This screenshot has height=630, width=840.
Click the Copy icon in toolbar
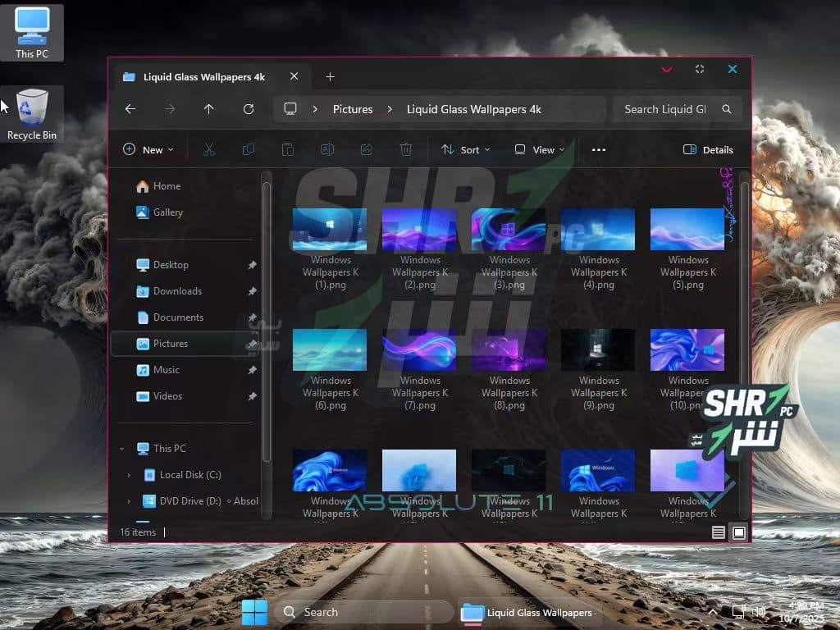point(248,149)
